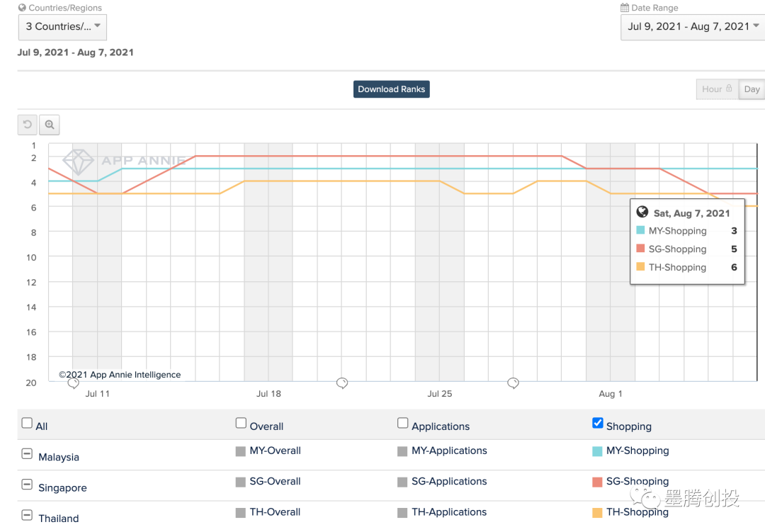Click the reset zoom undo icon

click(28, 125)
